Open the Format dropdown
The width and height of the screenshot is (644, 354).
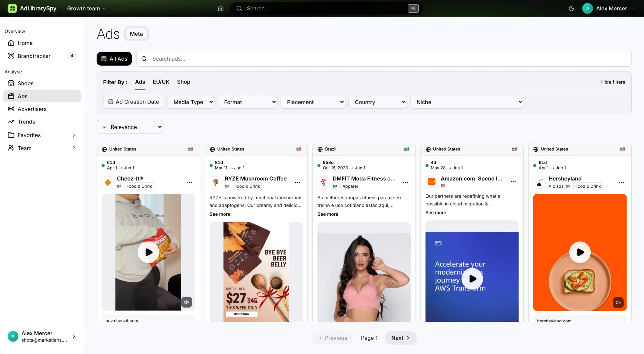(x=247, y=102)
